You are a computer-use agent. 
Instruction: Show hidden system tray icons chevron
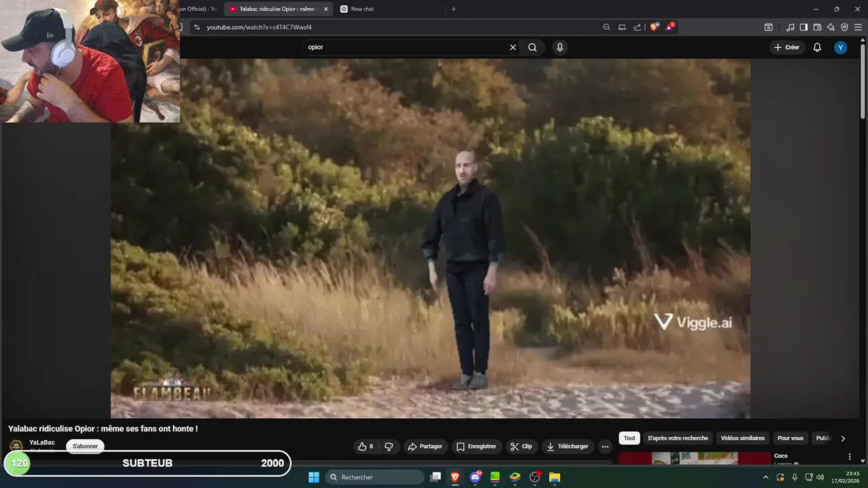(766, 477)
